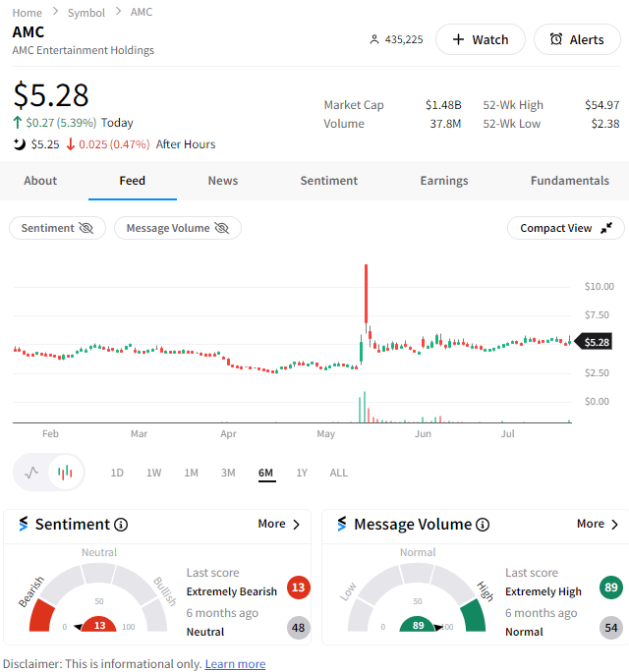Open the News tab
Image resolution: width=629 pixels, height=672 pixels.
223,181
